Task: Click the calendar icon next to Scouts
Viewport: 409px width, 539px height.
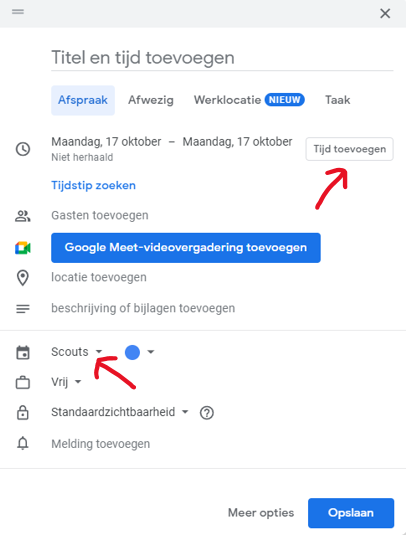Action: tap(23, 353)
